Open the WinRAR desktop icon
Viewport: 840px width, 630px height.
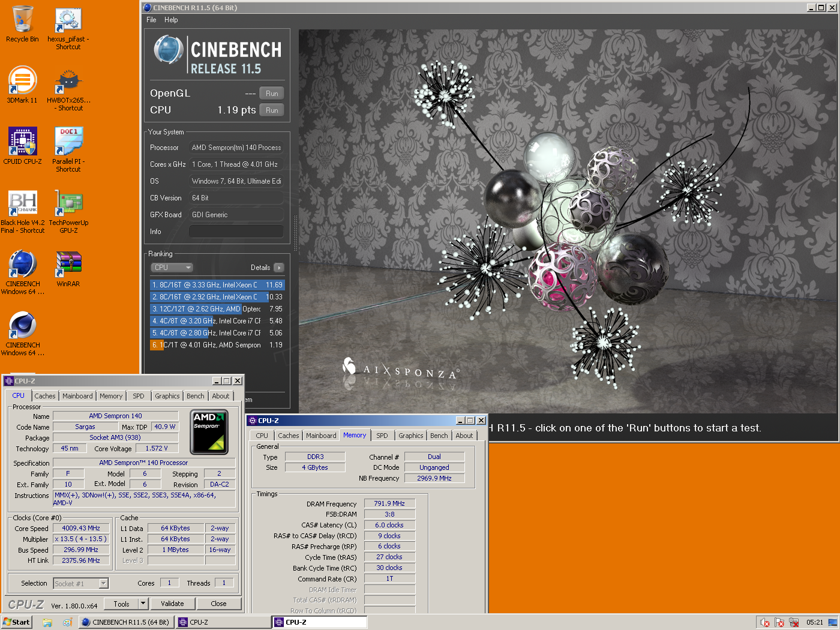pyautogui.click(x=68, y=269)
